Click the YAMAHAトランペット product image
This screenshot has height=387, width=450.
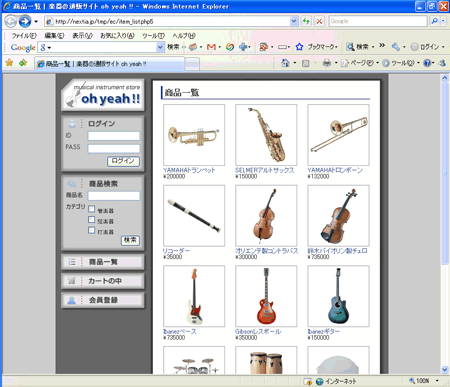coord(194,135)
